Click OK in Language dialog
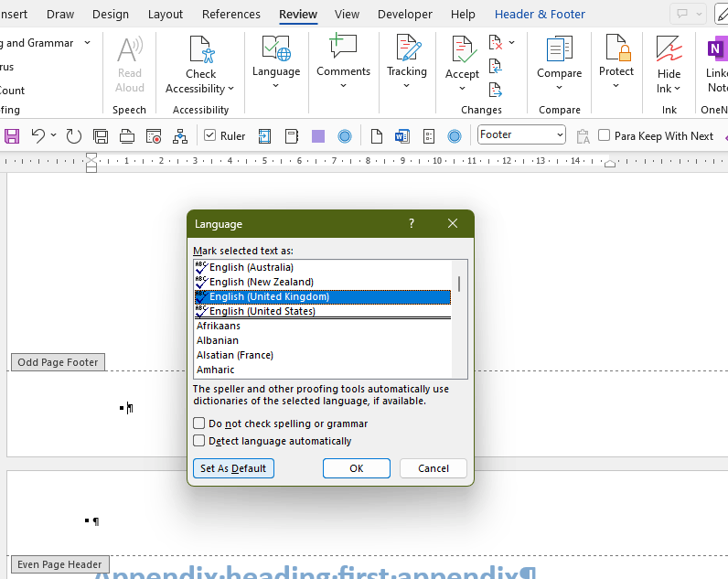Image resolution: width=728 pixels, height=579 pixels. (x=356, y=468)
